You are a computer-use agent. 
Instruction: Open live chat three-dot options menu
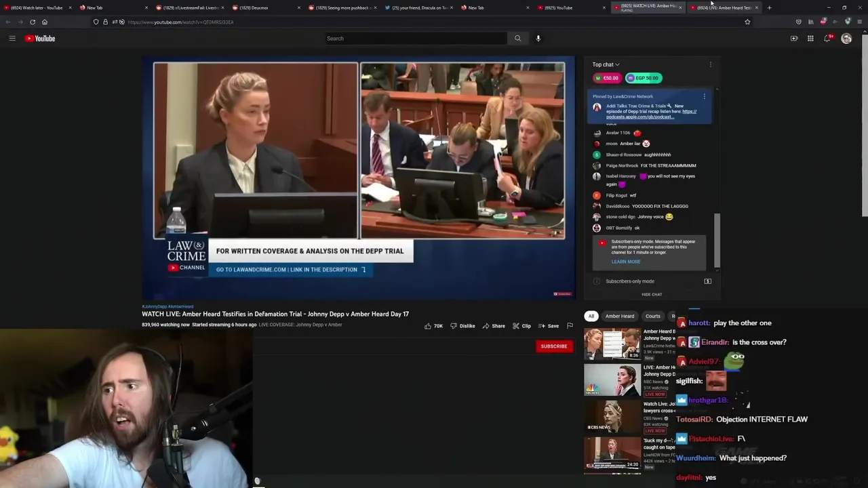tap(710, 64)
